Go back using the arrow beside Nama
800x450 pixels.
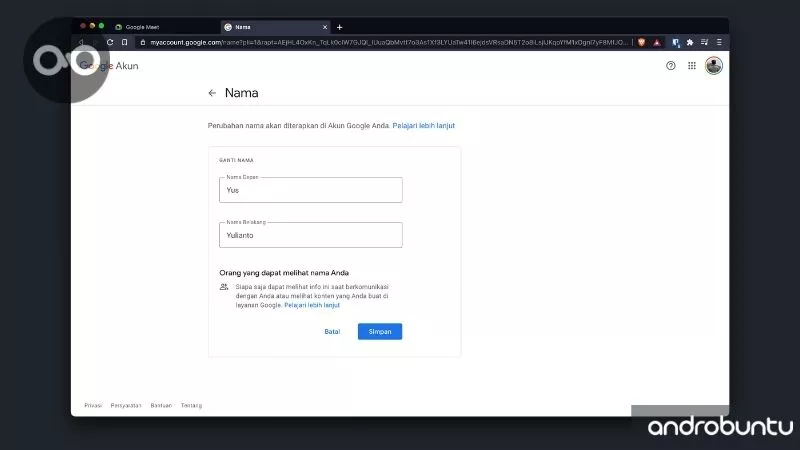tap(212, 93)
